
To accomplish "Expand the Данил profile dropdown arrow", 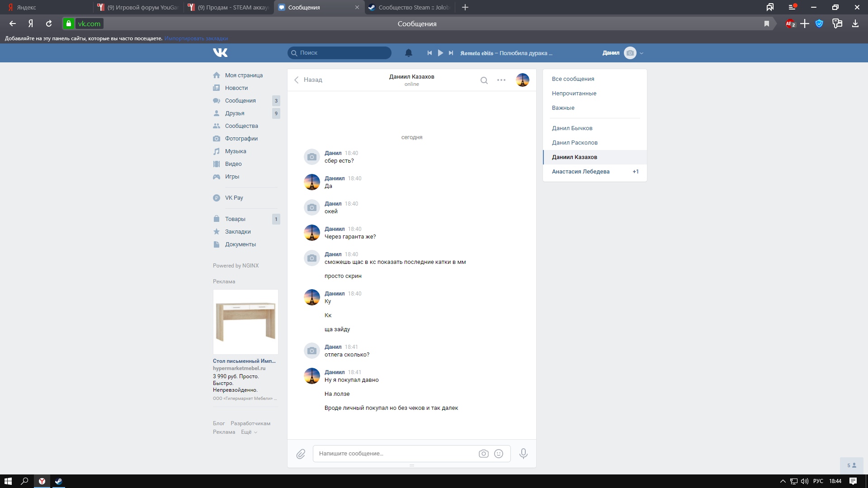I will [x=642, y=53].
